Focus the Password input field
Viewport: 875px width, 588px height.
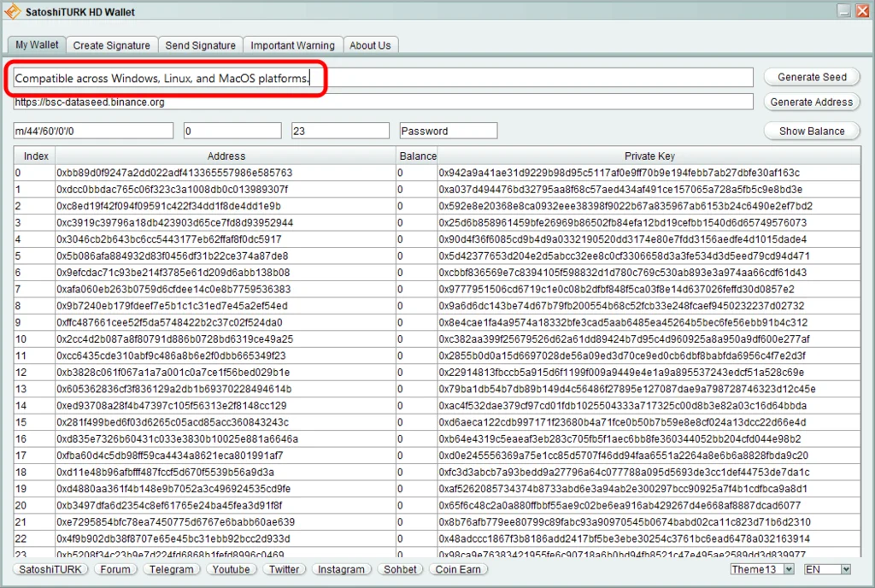click(448, 131)
